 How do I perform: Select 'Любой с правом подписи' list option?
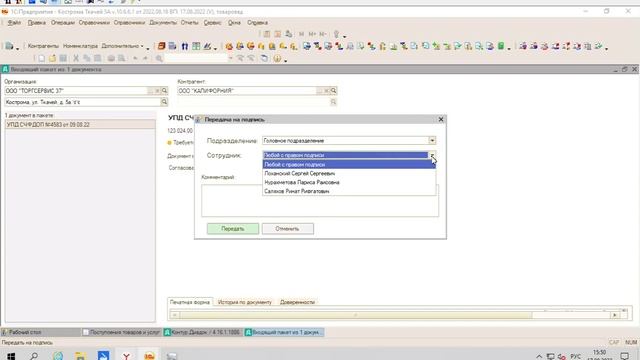349,164
